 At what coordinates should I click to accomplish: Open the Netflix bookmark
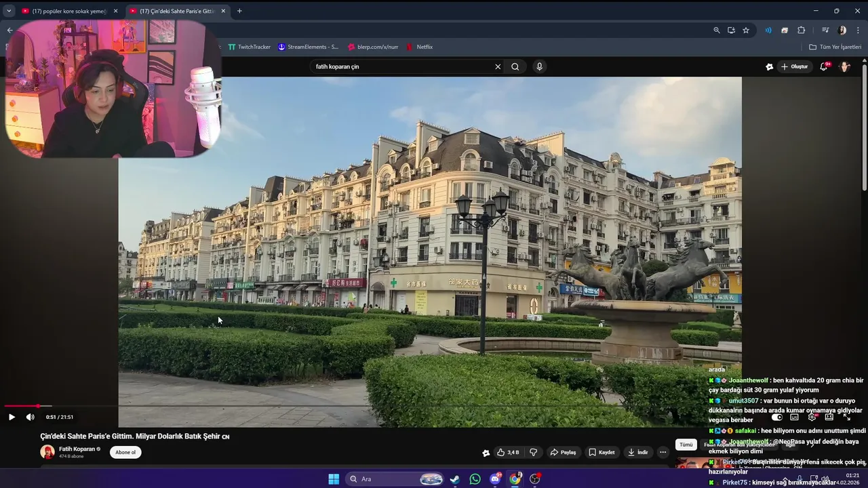(419, 47)
